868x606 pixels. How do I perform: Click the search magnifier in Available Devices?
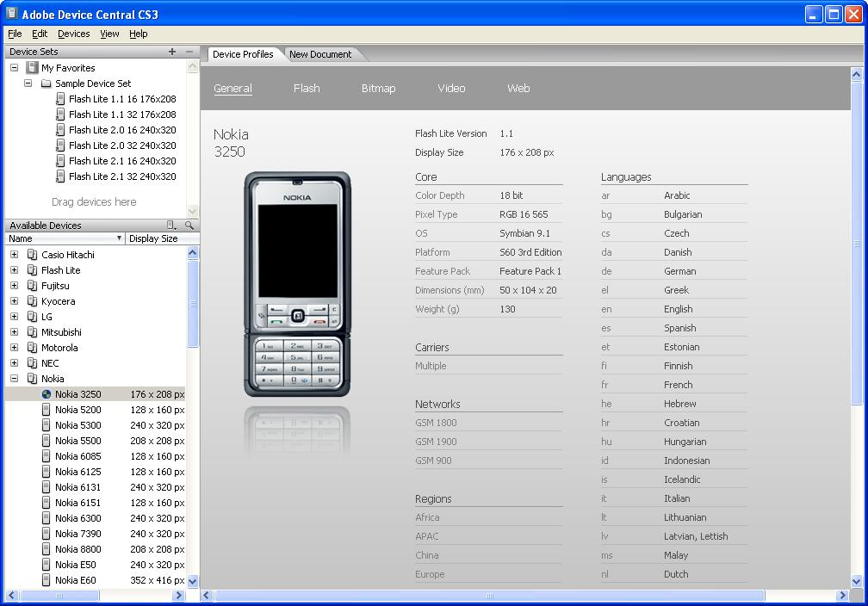click(189, 226)
